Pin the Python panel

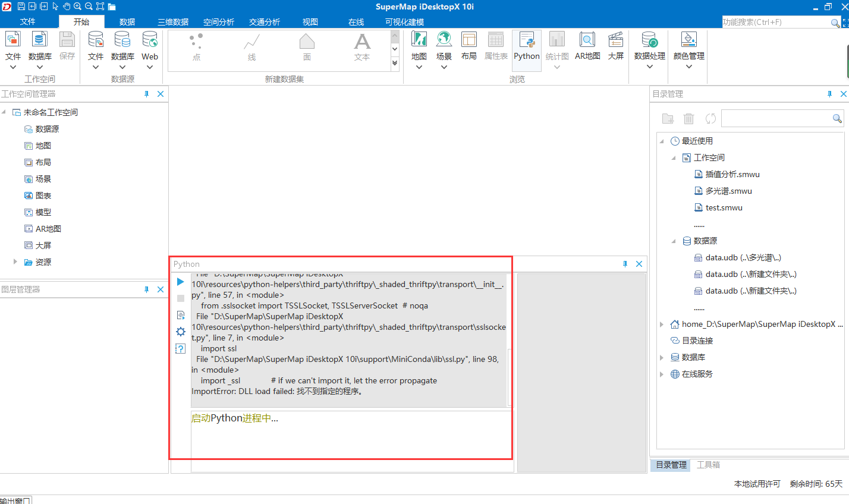pyautogui.click(x=625, y=264)
